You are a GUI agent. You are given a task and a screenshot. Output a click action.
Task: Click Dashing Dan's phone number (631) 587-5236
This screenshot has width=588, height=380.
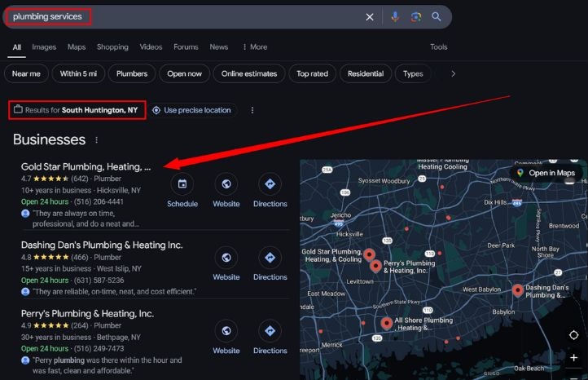99,281
